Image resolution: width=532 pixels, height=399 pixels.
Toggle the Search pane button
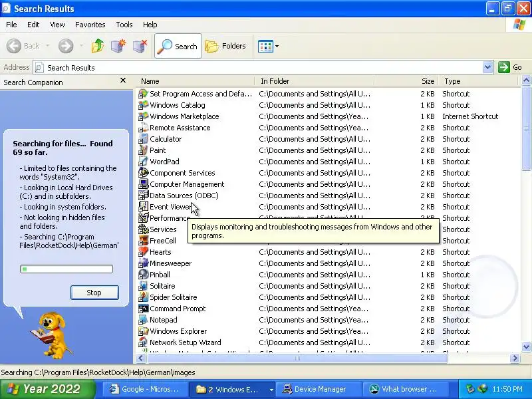pos(178,46)
